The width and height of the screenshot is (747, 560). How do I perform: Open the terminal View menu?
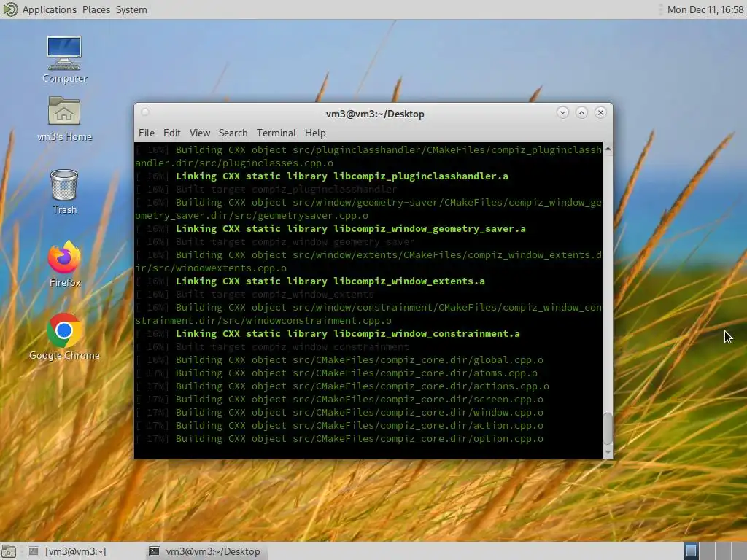(200, 133)
